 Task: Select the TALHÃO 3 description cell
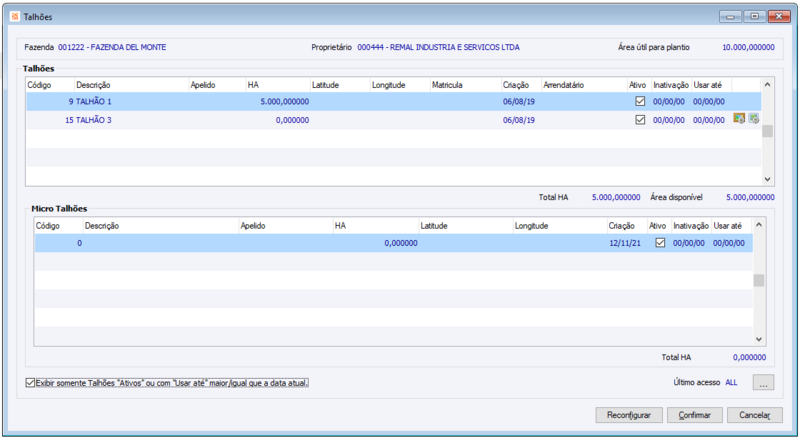point(93,120)
